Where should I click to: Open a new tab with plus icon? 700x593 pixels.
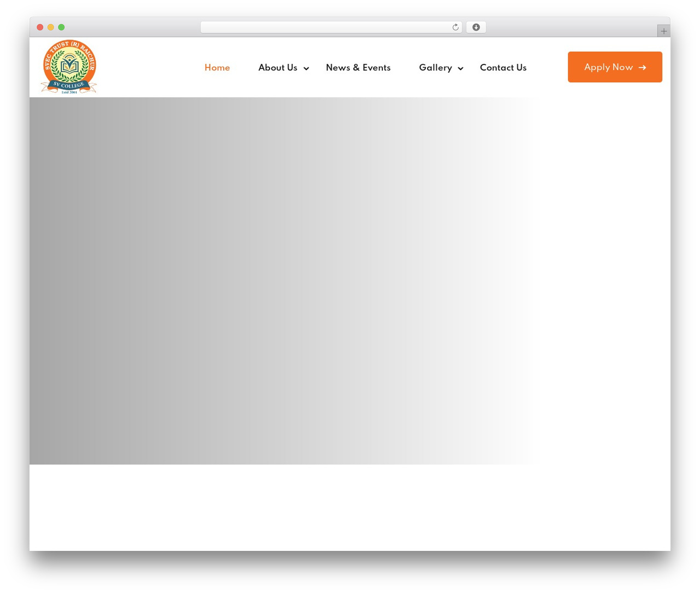[664, 31]
